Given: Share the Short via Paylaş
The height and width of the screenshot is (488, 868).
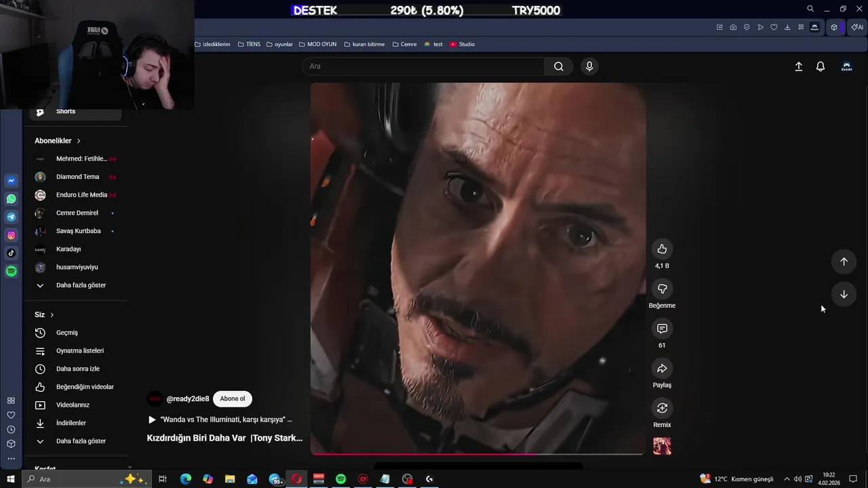Looking at the screenshot, I should click(662, 369).
